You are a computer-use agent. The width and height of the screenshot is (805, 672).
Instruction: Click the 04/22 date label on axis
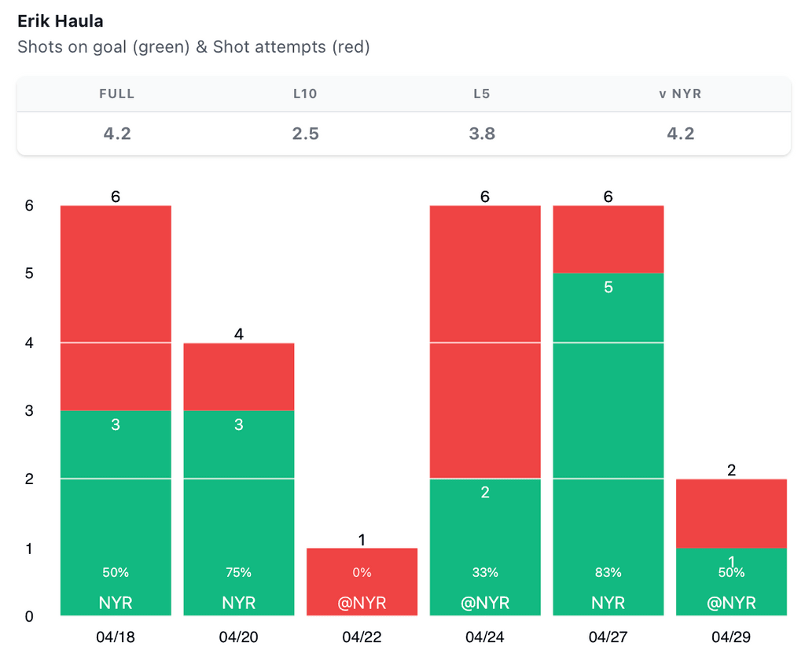click(362, 637)
